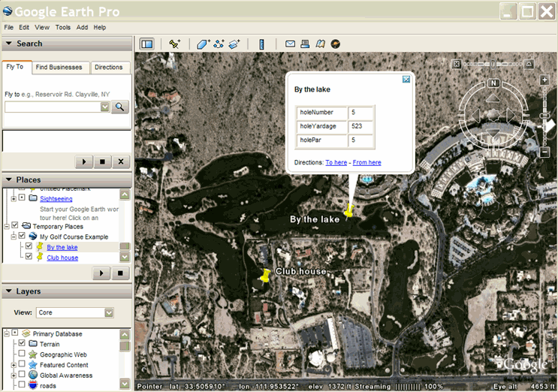Click the Add Placemark toolbar icon

click(175, 44)
